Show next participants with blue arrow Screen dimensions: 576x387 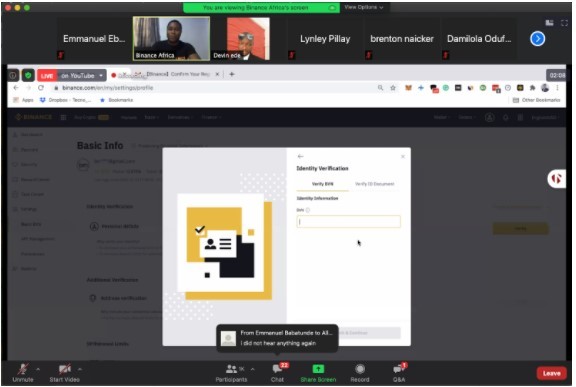537,39
